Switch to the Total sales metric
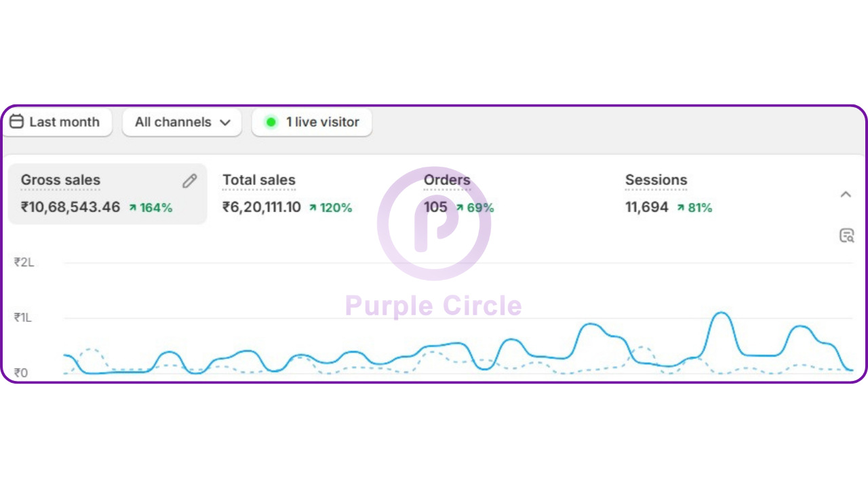868x488 pixels. (259, 180)
